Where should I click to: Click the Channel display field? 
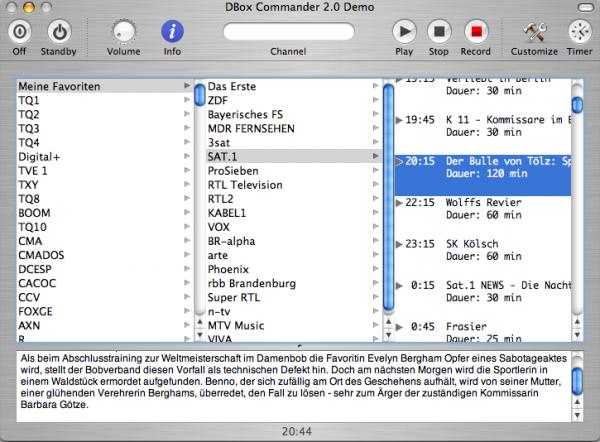[288, 32]
